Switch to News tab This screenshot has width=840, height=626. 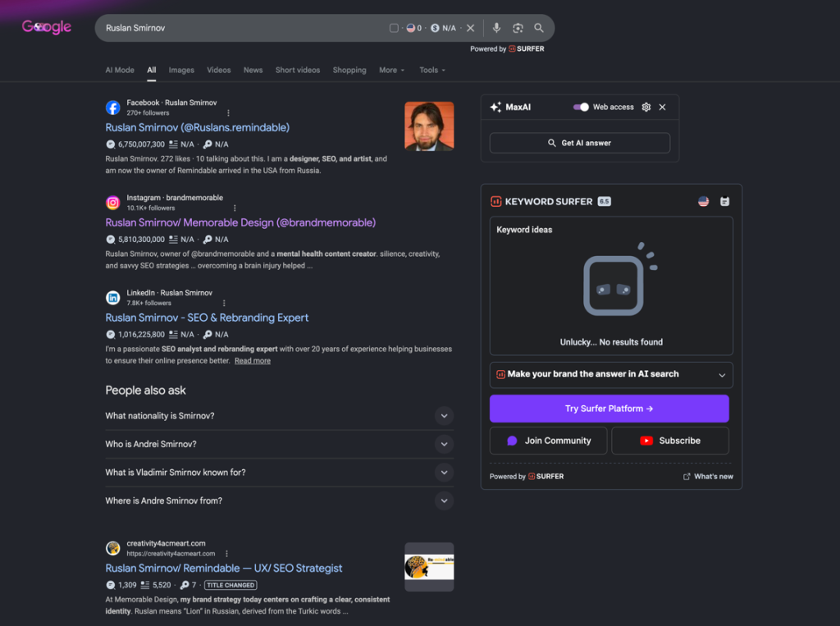pyautogui.click(x=253, y=71)
